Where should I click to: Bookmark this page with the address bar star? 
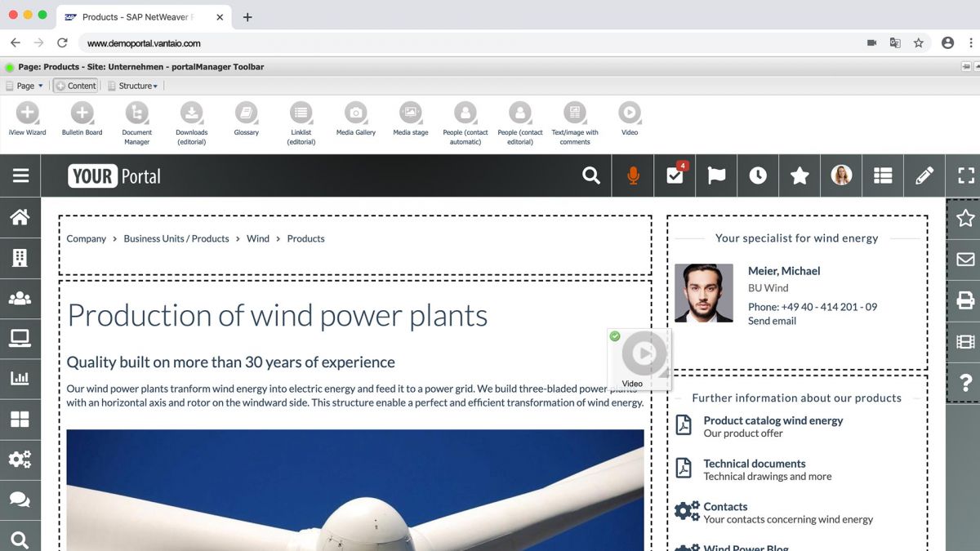coord(919,43)
